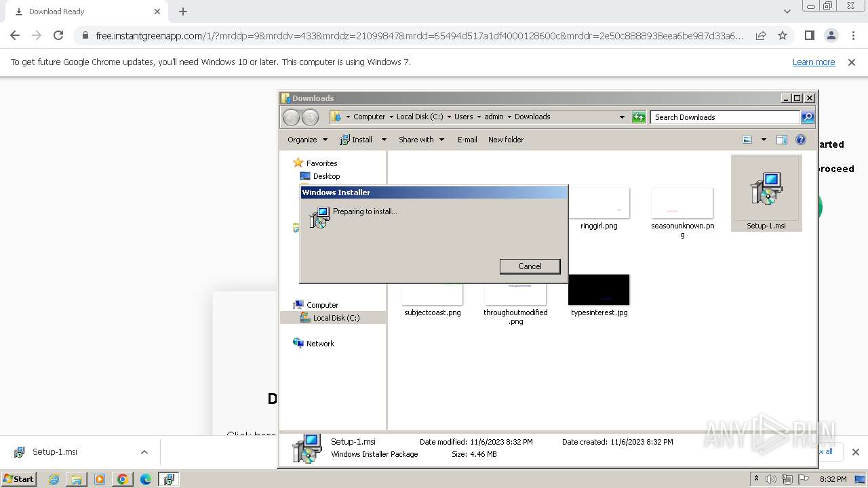This screenshot has width=868, height=488.
Task: Close the Download Ready tab
Action: 157,12
